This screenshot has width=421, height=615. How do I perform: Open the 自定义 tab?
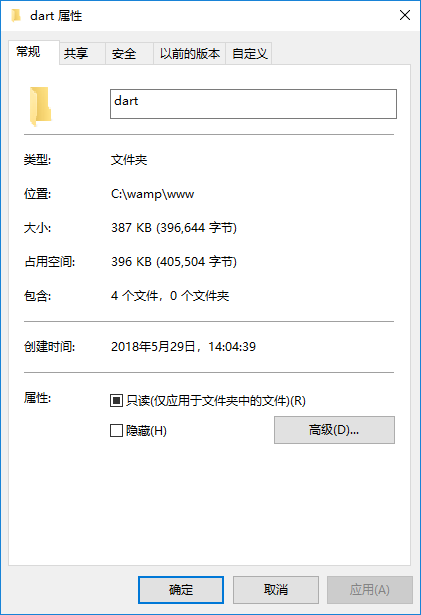click(x=249, y=53)
